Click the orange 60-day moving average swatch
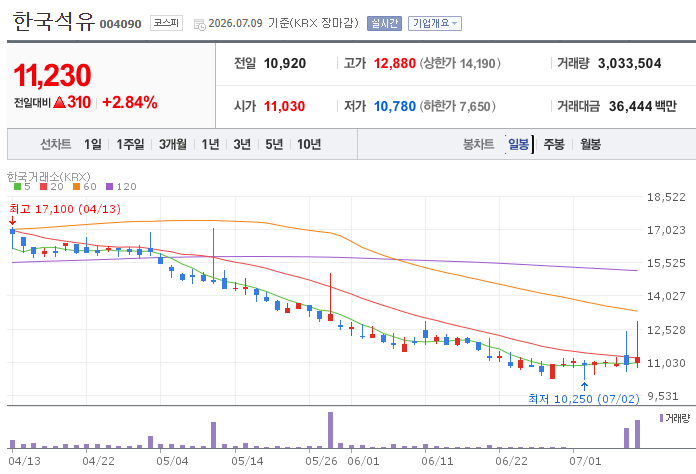The width and height of the screenshot is (696, 474). click(x=76, y=187)
